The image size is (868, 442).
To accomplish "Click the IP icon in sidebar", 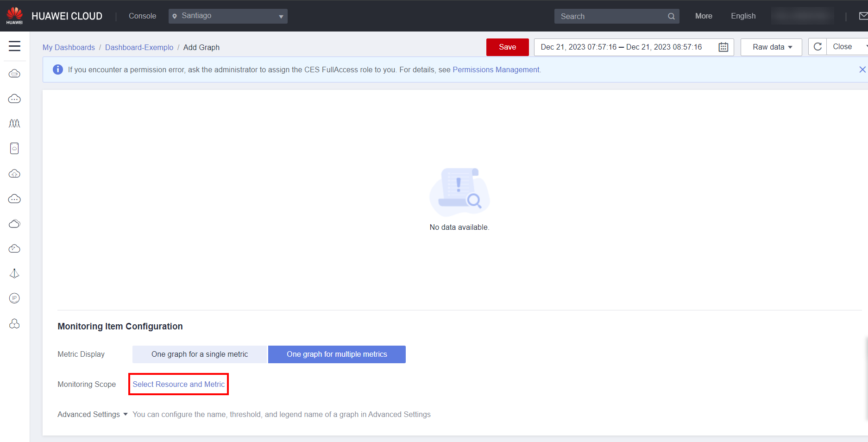I will pos(14,298).
